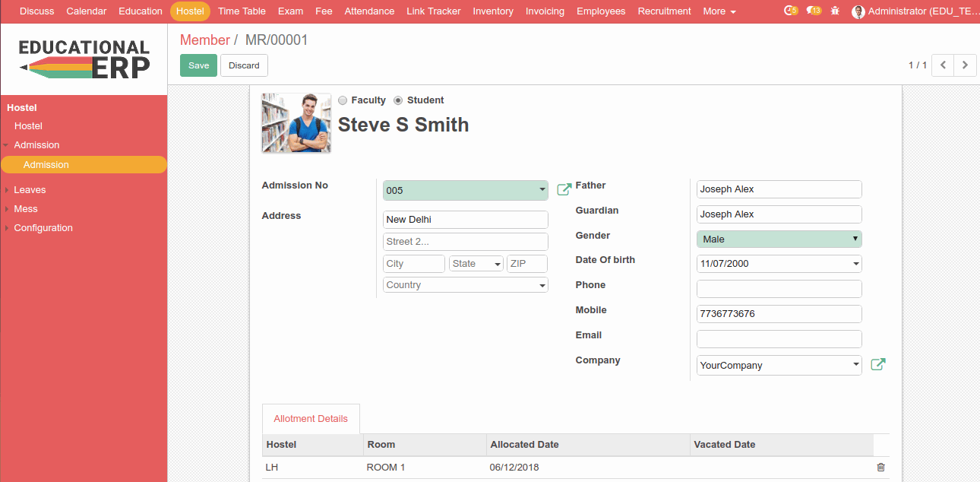Open the Recruitment menu
This screenshot has width=980, height=482.
point(665,11)
